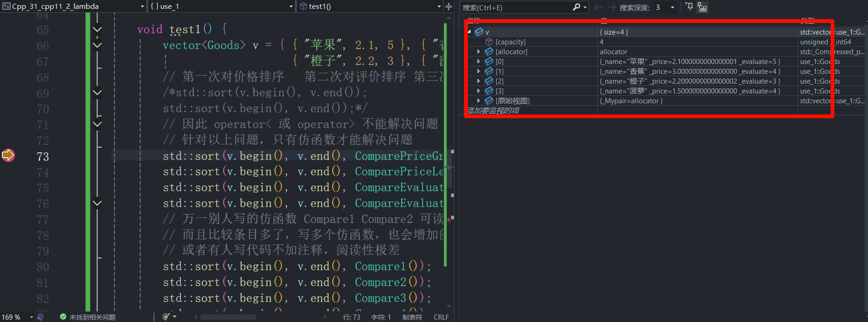Expand the [allocator] node

pos(478,51)
